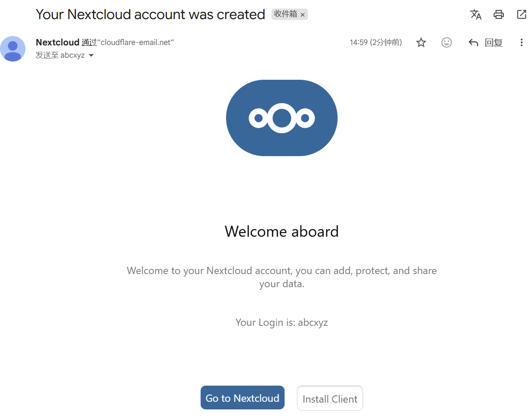Viewport: 531px width, 420px height.
Task: Click the reply arrow icon
Action: [x=473, y=42]
